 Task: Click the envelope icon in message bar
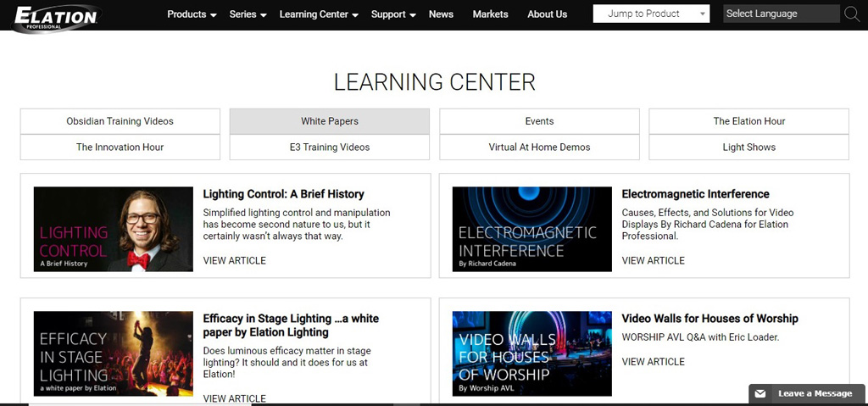pos(760,394)
